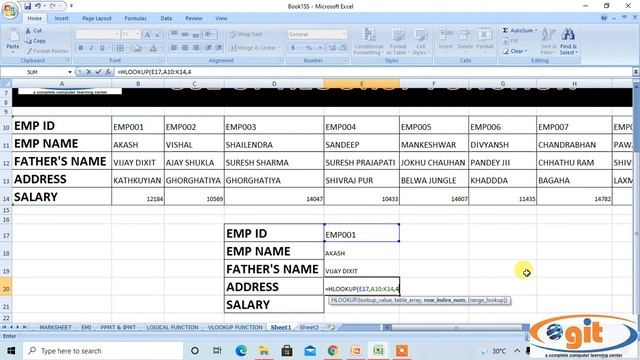Click the Paste button icon
Image resolution: width=640 pixels, height=360 pixels.
[13, 36]
